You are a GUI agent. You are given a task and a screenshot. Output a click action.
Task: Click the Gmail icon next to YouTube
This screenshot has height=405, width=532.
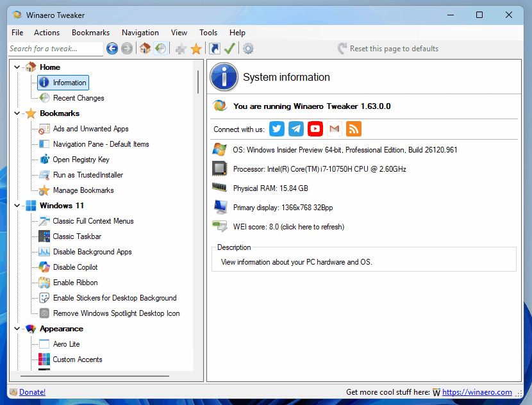pos(334,129)
